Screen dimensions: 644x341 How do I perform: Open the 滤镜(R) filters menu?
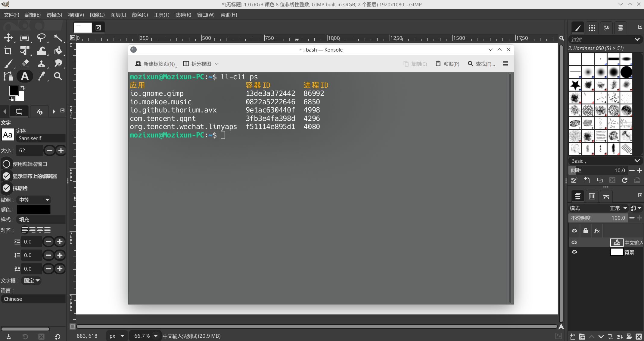183,15
